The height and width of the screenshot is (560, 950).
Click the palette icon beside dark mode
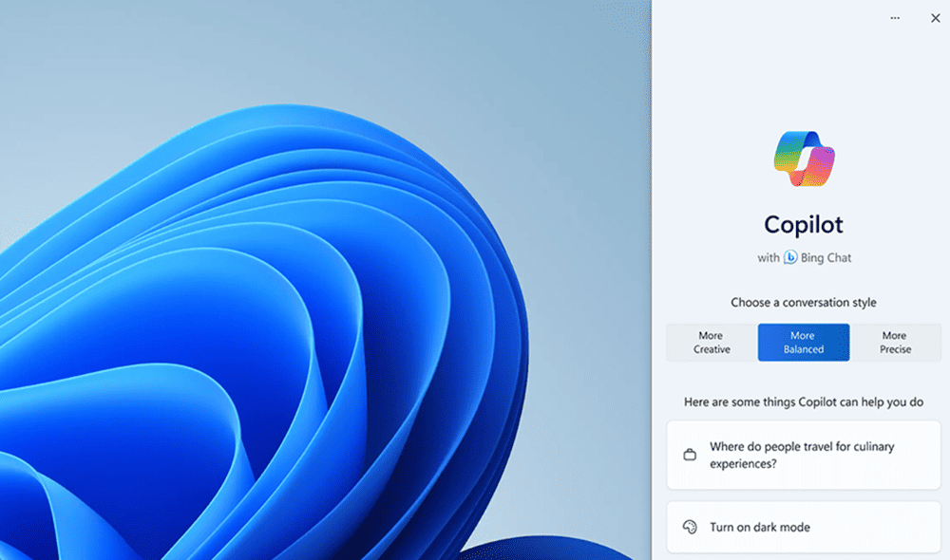point(690,527)
